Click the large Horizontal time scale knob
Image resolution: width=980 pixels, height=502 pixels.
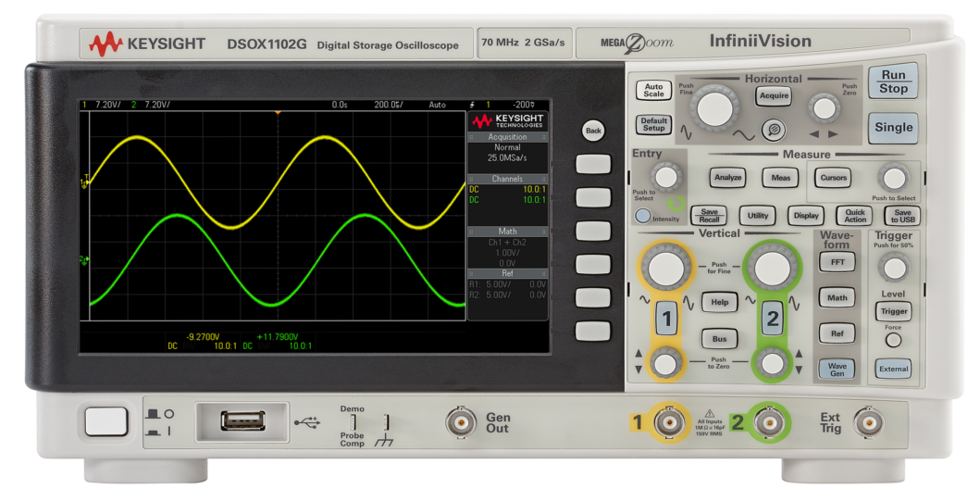715,108
